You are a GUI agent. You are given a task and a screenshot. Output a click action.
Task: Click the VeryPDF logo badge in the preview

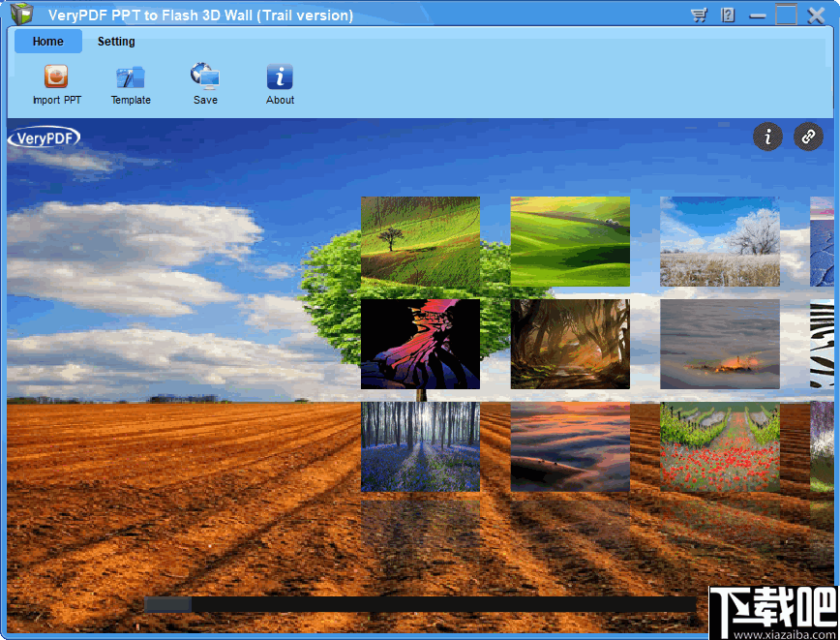click(45, 137)
